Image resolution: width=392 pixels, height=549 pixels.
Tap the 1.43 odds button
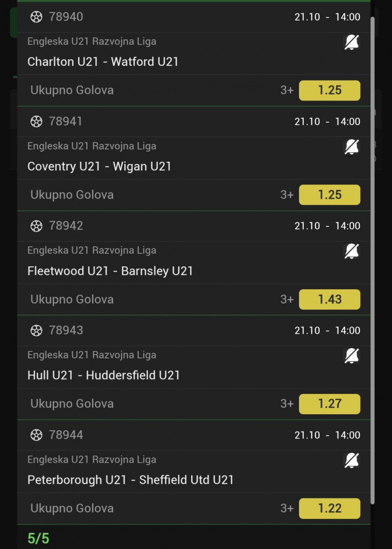330,299
